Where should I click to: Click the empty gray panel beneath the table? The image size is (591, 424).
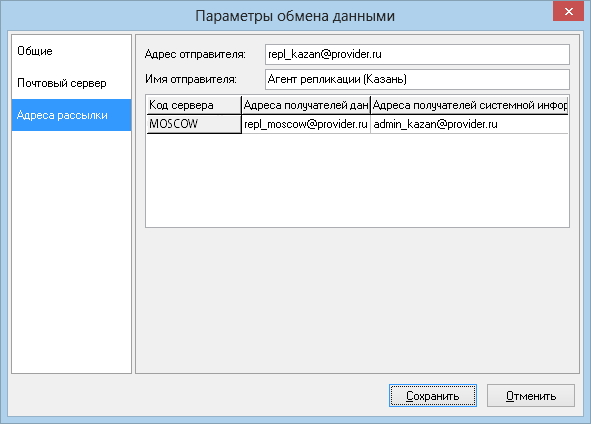pyautogui.click(x=357, y=300)
